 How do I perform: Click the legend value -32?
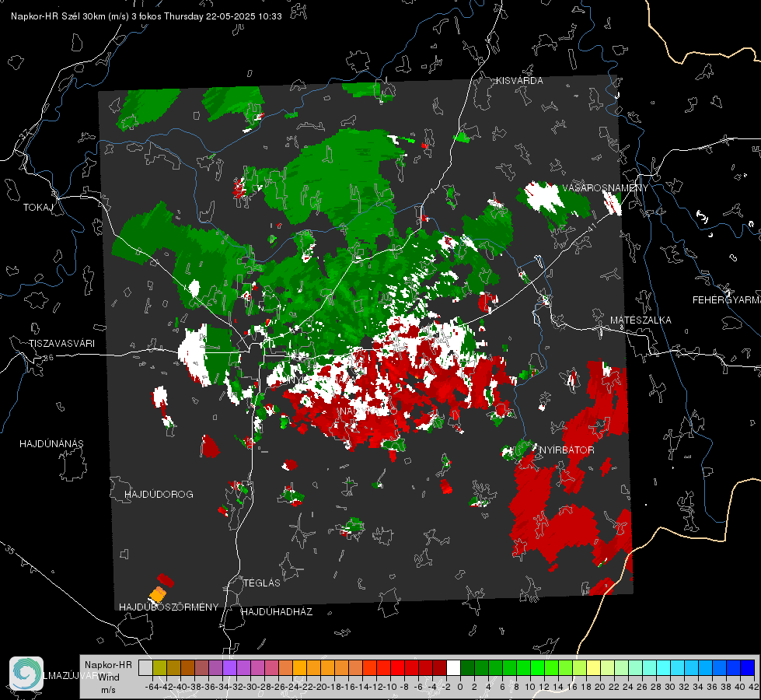(x=236, y=687)
